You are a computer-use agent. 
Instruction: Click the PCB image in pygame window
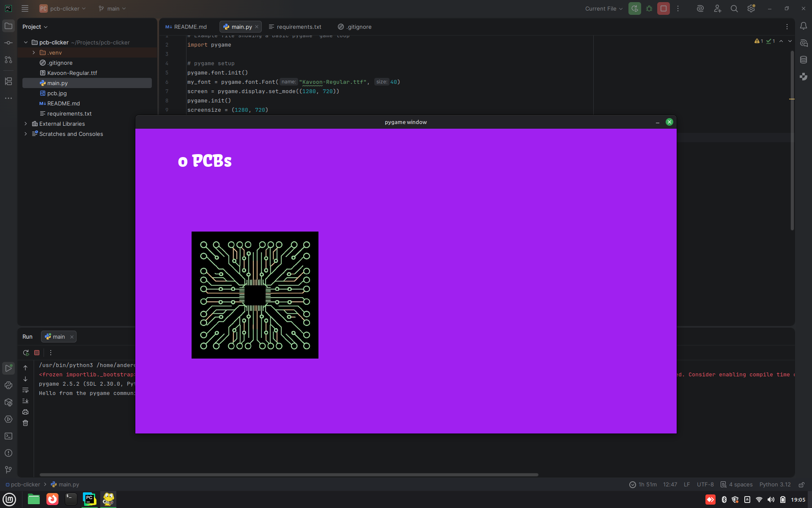[255, 295]
